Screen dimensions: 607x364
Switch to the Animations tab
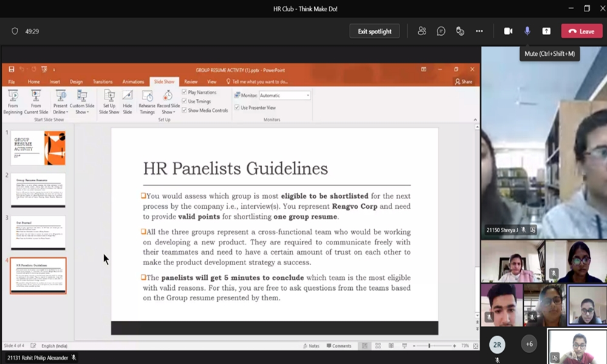point(133,82)
